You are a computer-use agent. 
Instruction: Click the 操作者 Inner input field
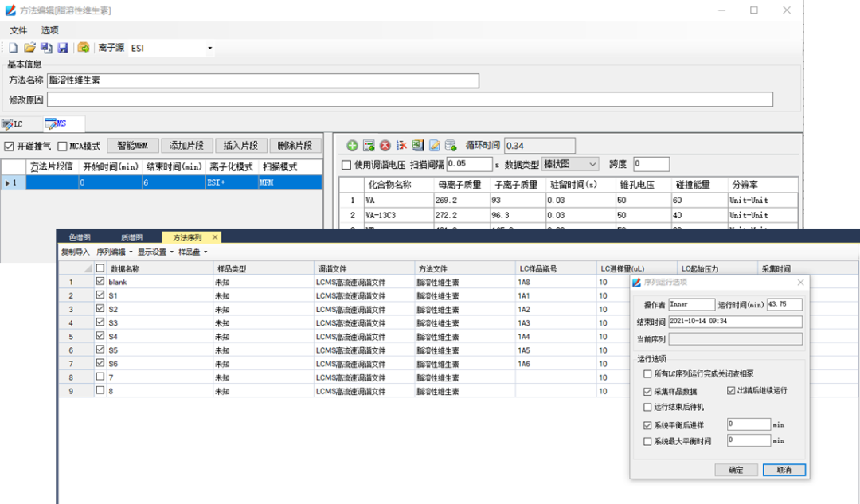(692, 304)
